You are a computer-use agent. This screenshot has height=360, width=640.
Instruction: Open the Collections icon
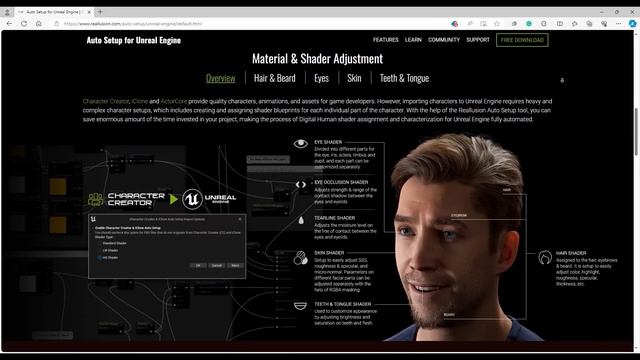tap(589, 24)
